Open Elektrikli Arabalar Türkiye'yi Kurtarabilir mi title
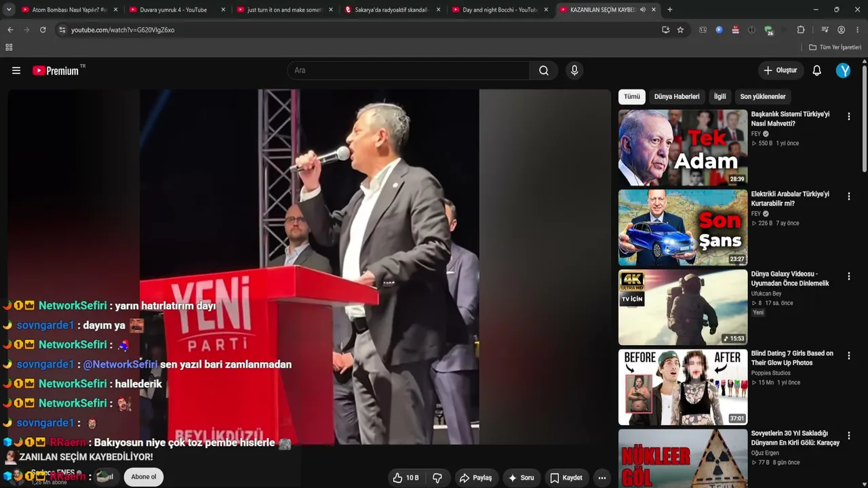 791,199
